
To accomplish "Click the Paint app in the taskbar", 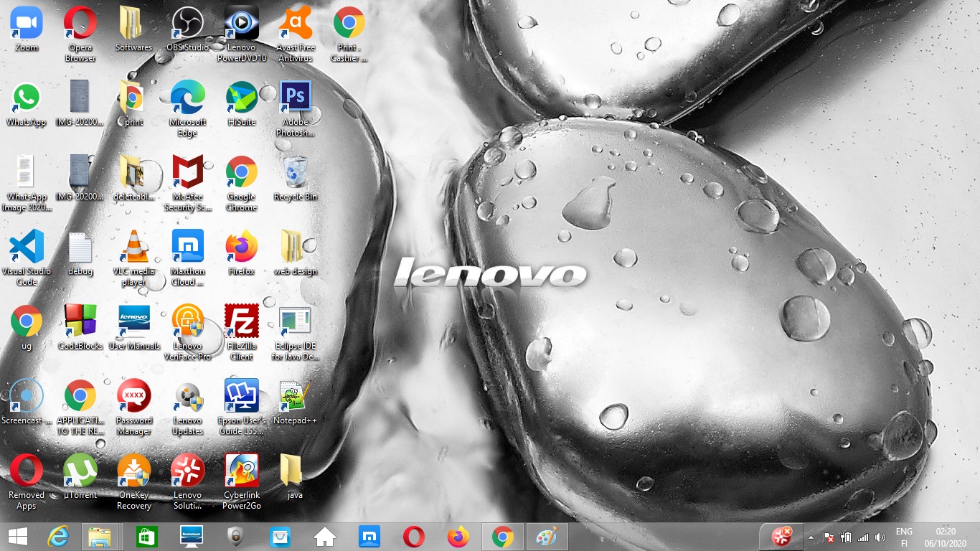I will click(547, 537).
